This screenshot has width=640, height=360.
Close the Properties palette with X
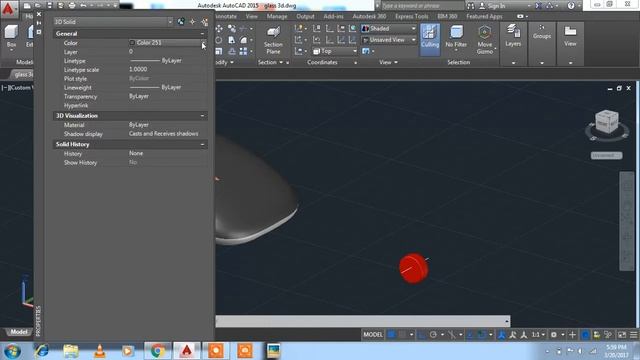click(39, 14)
